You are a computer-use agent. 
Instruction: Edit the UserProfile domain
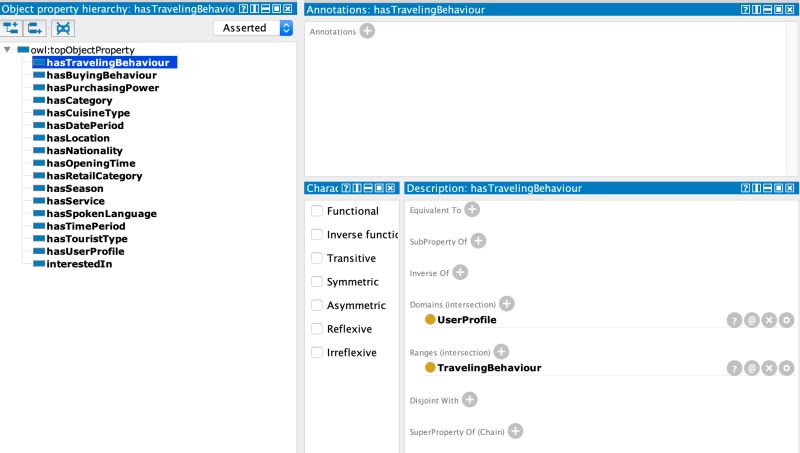[786, 320]
